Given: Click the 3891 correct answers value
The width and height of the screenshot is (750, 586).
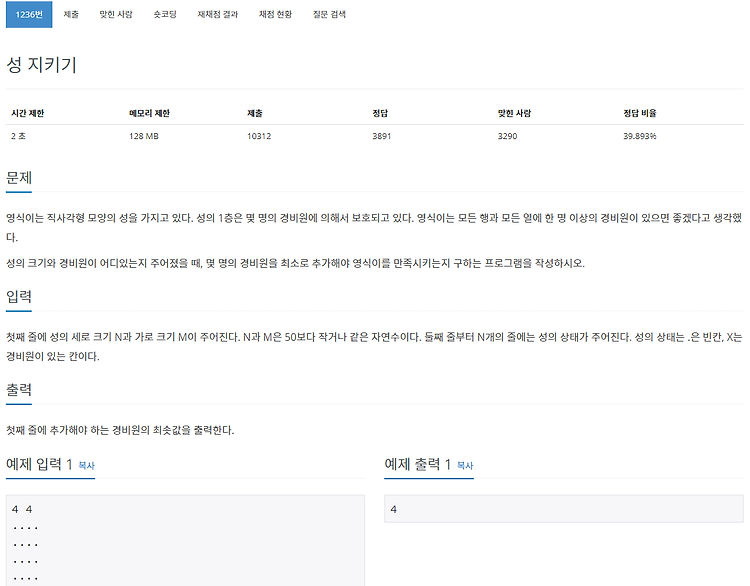Looking at the screenshot, I should tap(382, 136).
